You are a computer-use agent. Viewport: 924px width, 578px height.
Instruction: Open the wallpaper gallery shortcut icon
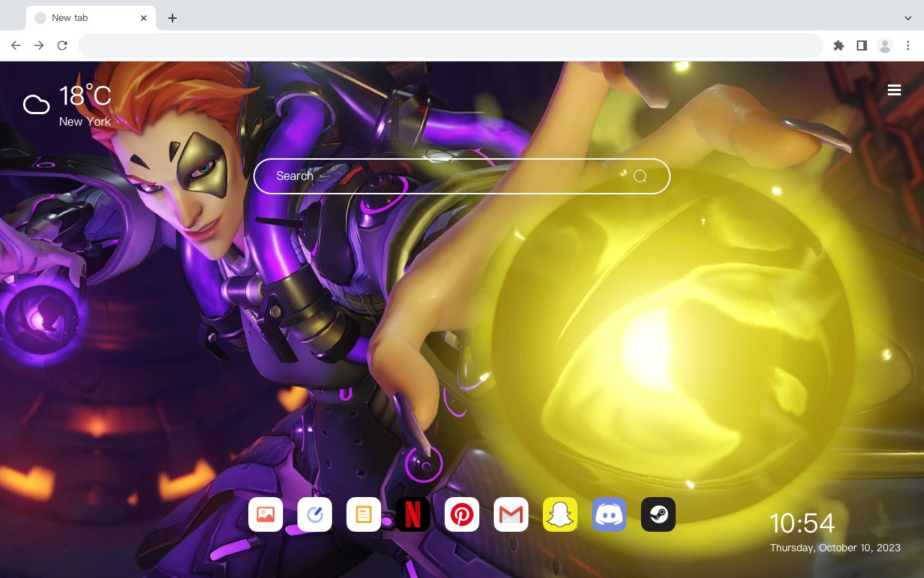266,514
